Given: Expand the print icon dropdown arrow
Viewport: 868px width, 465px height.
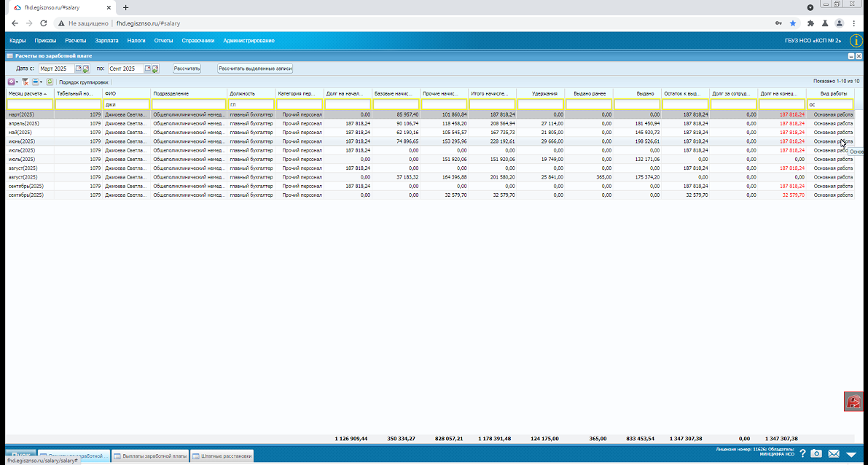Looking at the screenshot, I should 42,82.
